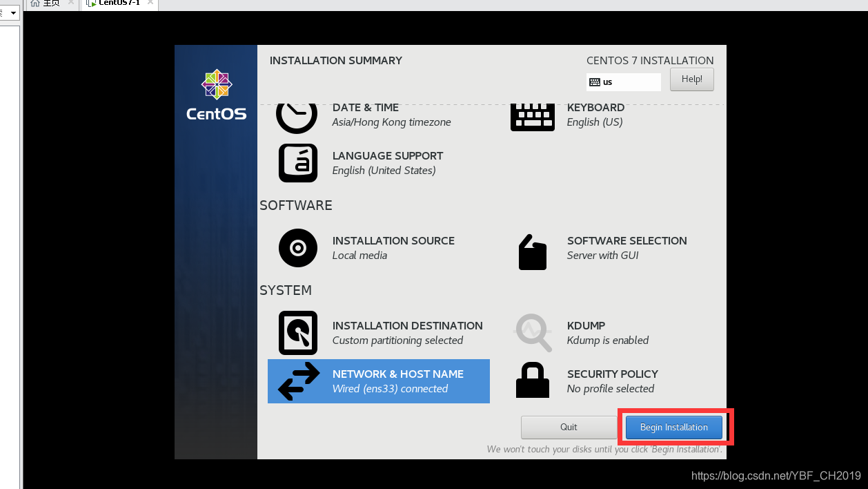Click 'English (US)' keyboard value
Screen dimensions: 868x489
coord(595,122)
